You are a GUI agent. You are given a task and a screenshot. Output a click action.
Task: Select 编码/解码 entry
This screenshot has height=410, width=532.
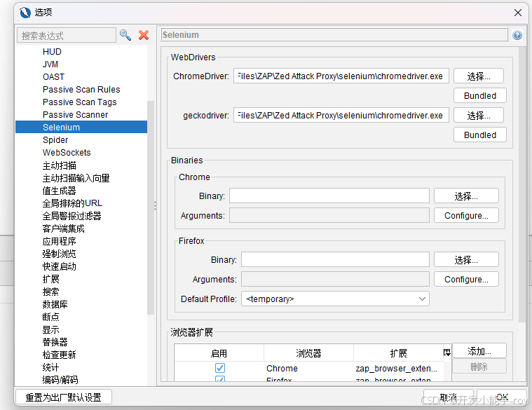[60, 379]
